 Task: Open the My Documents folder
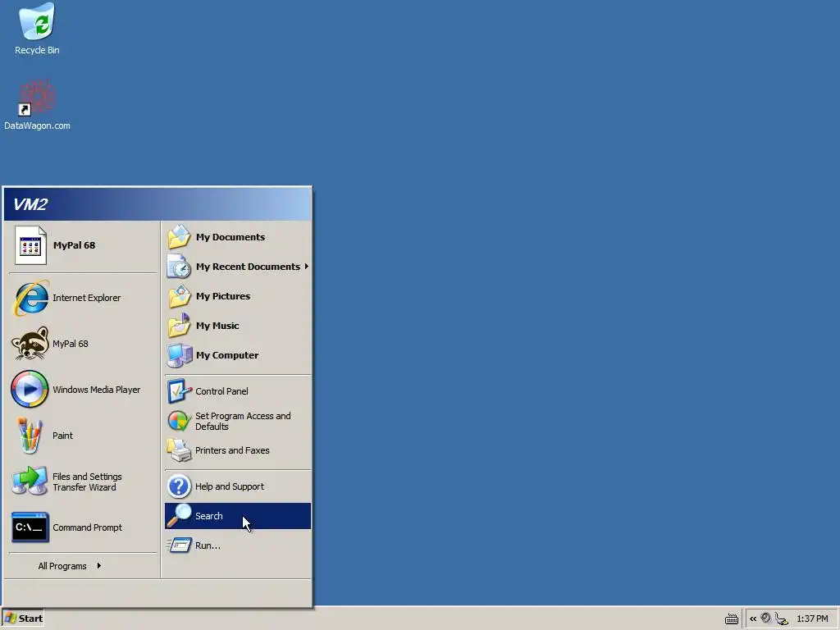(x=238, y=237)
